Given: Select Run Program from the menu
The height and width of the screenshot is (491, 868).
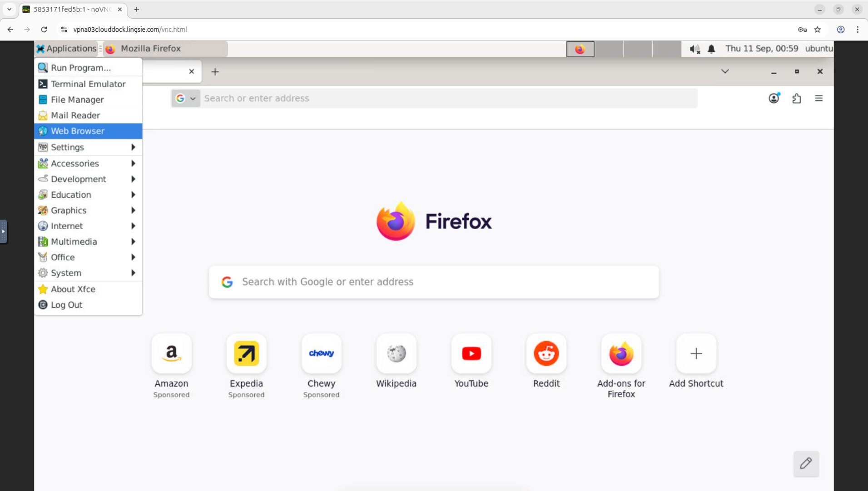Looking at the screenshot, I should 88,67.
